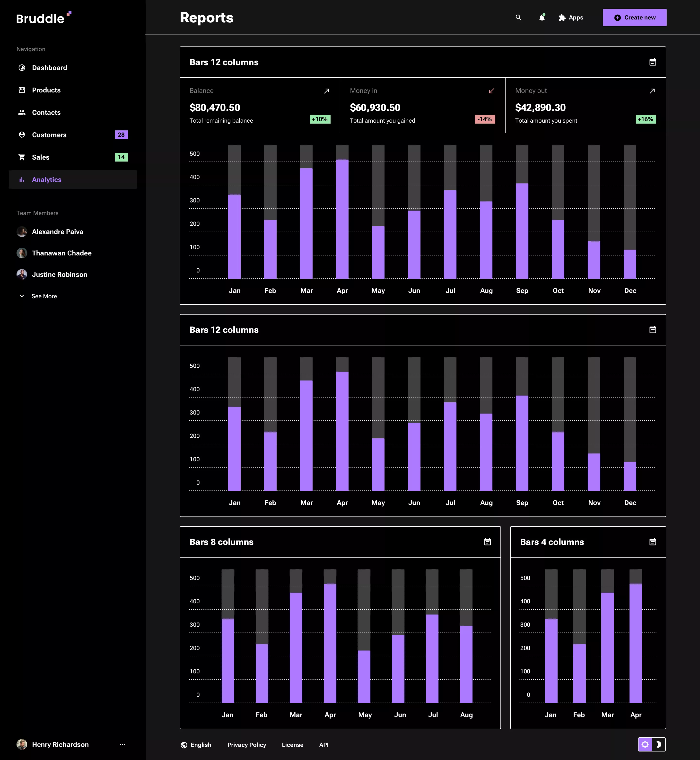Switch to dark mode with the moon toggle
The height and width of the screenshot is (760, 700).
[659, 744]
